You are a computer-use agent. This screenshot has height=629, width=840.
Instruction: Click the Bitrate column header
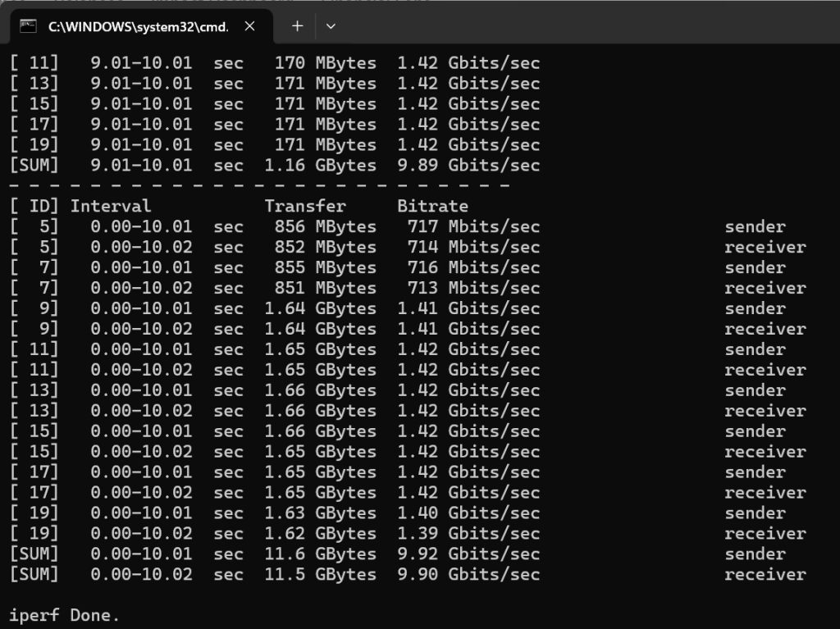click(432, 206)
